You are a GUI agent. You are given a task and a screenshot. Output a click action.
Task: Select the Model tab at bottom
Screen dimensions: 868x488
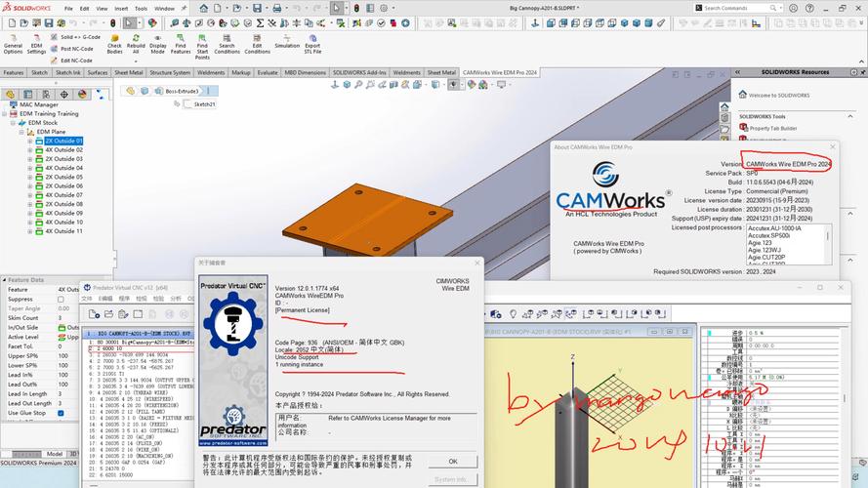[x=55, y=454]
